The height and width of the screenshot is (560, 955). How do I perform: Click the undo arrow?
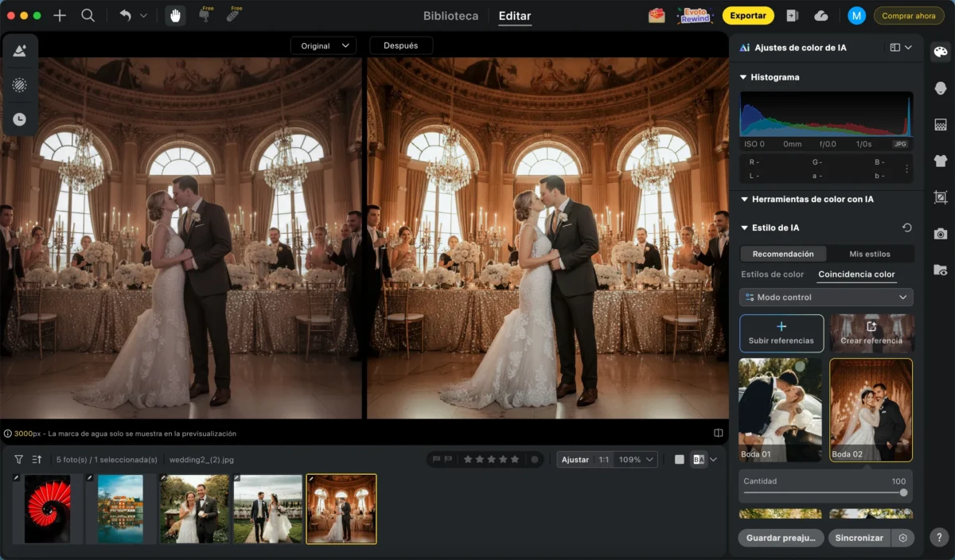(126, 14)
